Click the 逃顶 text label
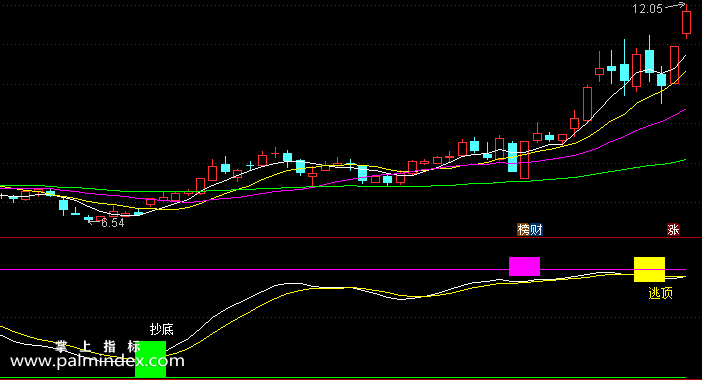This screenshot has height=380, width=702. (661, 293)
